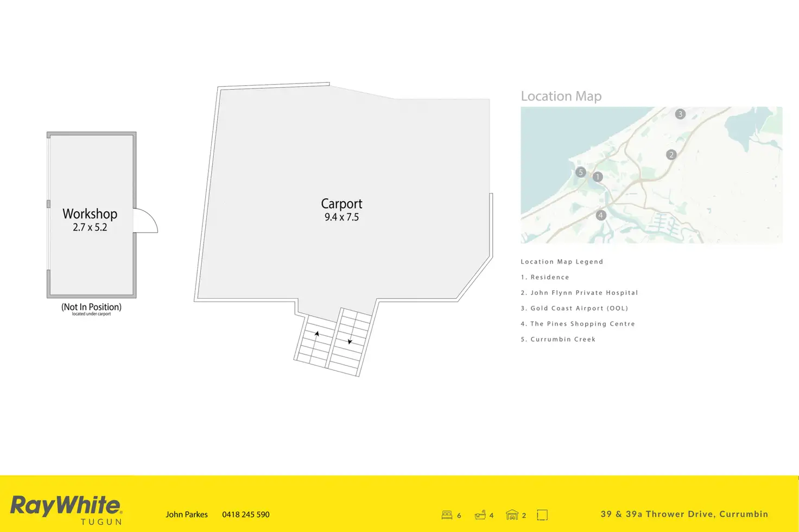
Task: Click the Carport 9.4 x 7.5 label
Action: (x=341, y=209)
